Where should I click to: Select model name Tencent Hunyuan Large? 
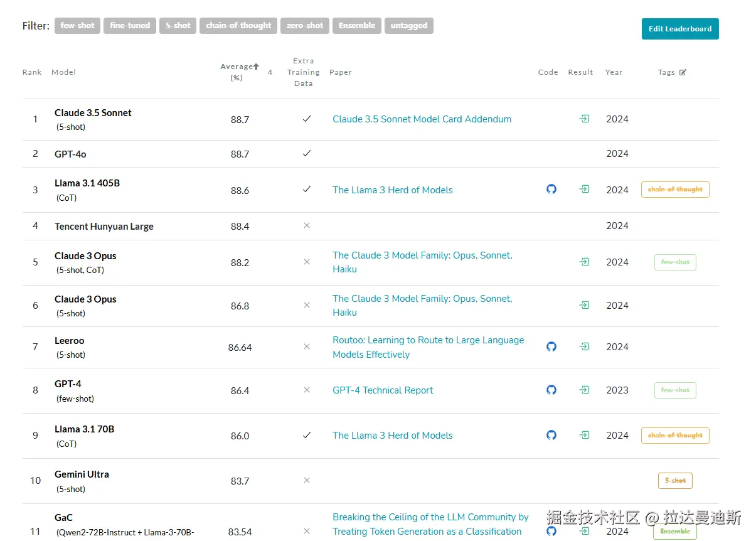coord(104,227)
